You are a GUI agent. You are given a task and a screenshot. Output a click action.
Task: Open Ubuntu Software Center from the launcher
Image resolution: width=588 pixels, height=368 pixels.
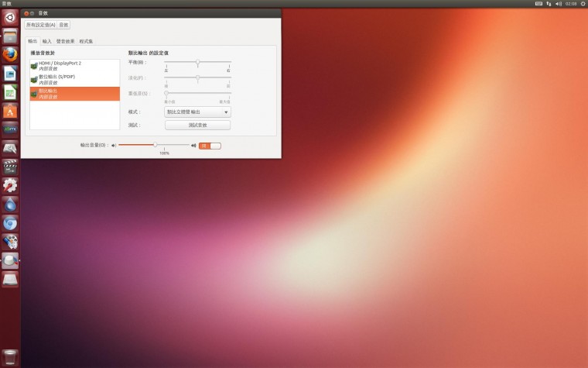(10, 111)
